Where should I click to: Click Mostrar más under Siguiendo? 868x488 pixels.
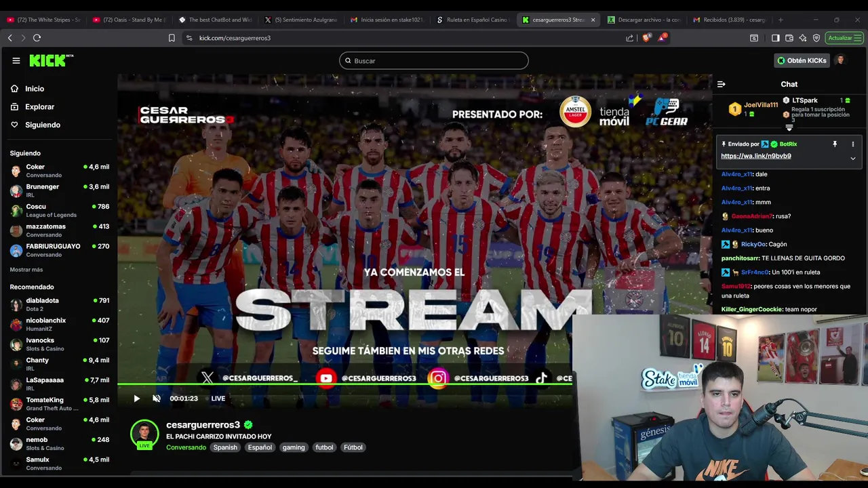[26, 270]
